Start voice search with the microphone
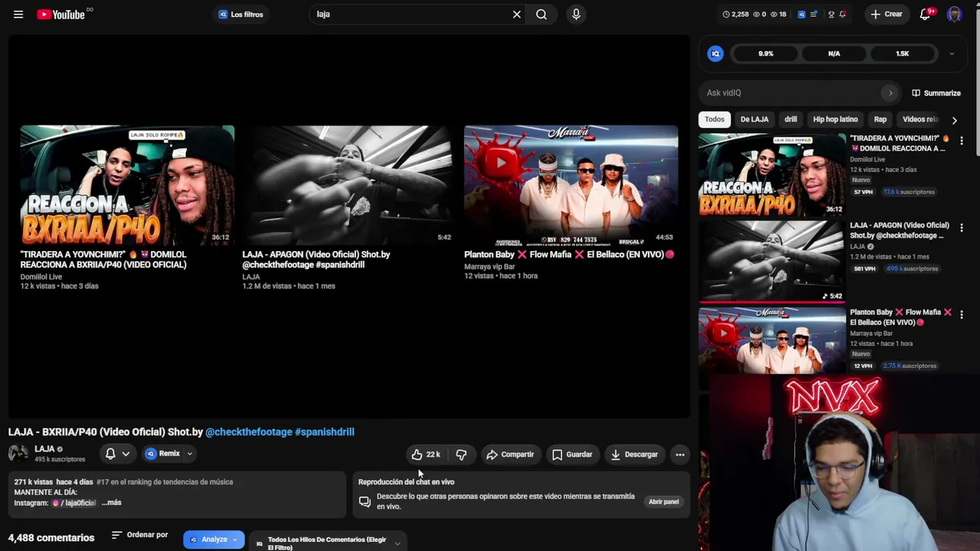 tap(577, 15)
